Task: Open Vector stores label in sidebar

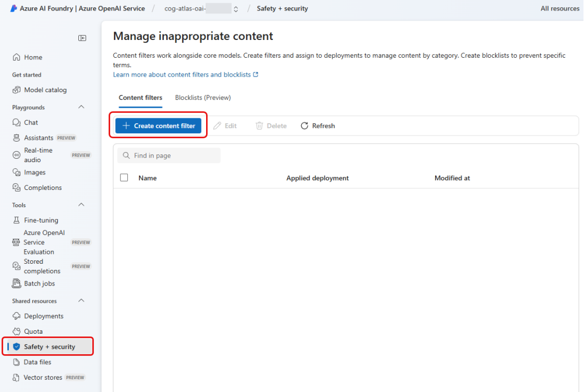Action: click(x=43, y=378)
